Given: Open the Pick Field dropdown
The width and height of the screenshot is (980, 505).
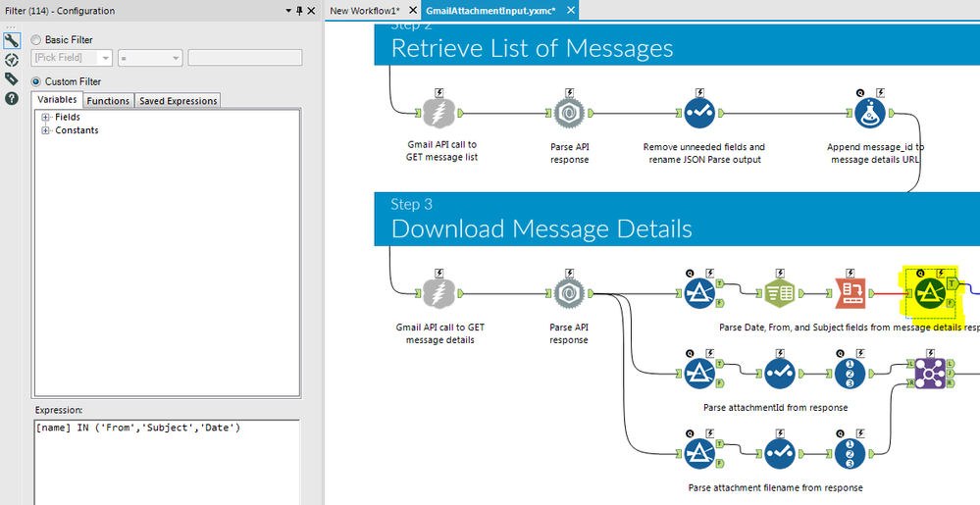Looking at the screenshot, I should point(72,58).
